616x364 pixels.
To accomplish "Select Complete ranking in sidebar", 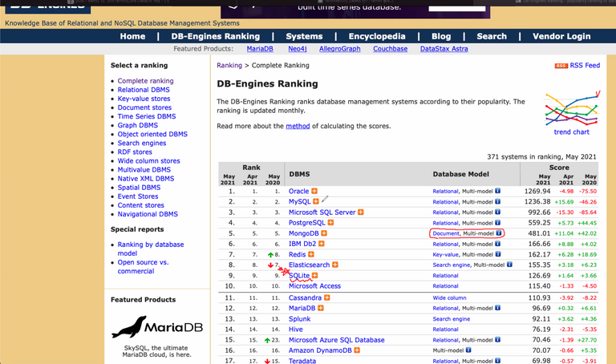I will [145, 81].
